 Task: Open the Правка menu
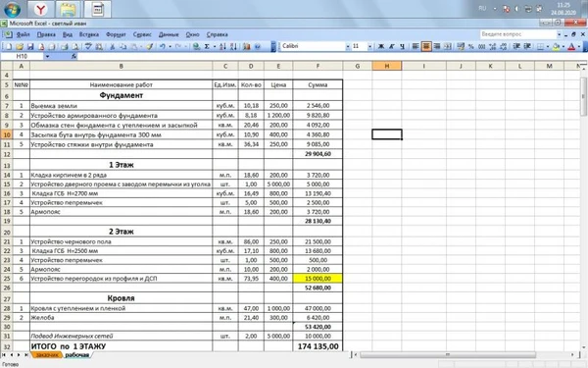click(46, 34)
